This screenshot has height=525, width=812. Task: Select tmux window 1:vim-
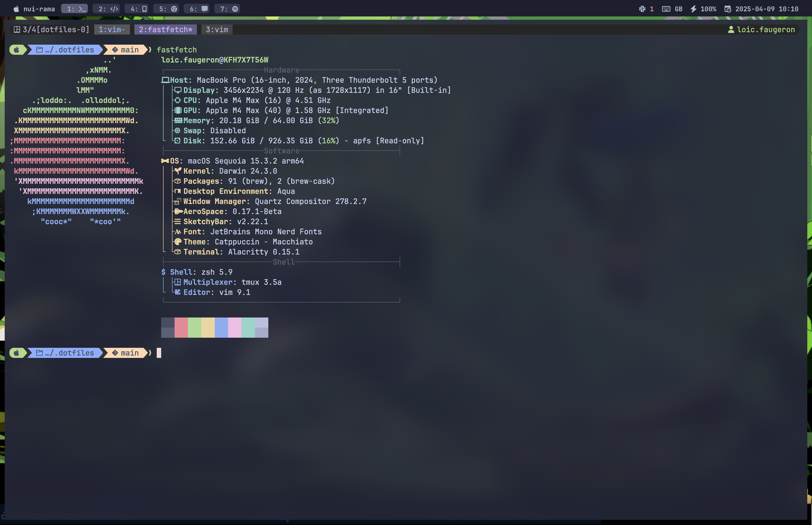coord(112,30)
